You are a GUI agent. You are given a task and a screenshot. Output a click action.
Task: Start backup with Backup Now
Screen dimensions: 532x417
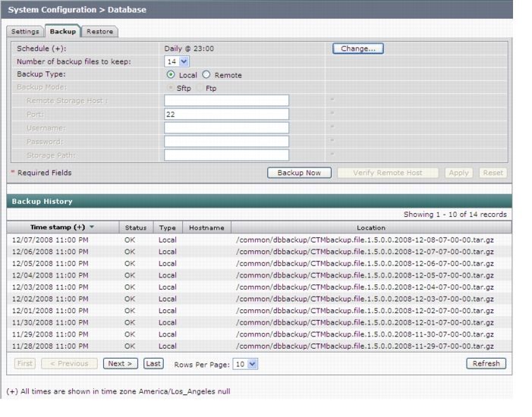pos(299,173)
